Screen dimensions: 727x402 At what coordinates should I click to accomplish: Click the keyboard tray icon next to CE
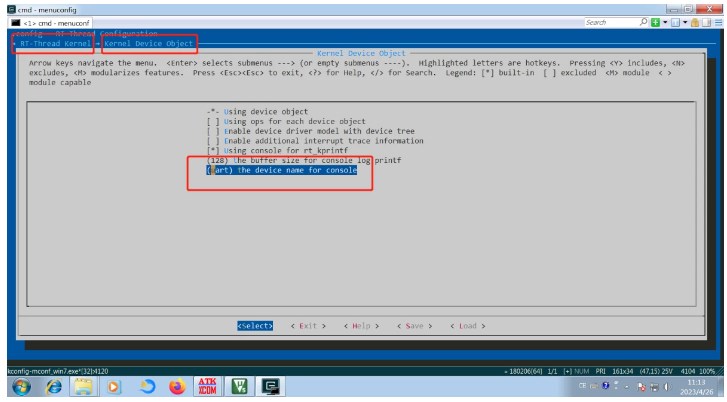(594, 386)
